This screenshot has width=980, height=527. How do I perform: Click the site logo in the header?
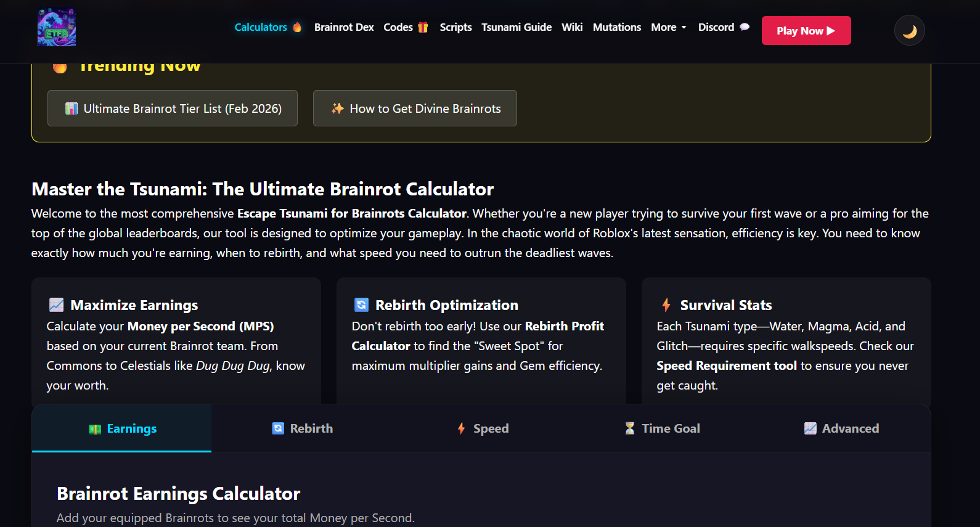coord(57,27)
